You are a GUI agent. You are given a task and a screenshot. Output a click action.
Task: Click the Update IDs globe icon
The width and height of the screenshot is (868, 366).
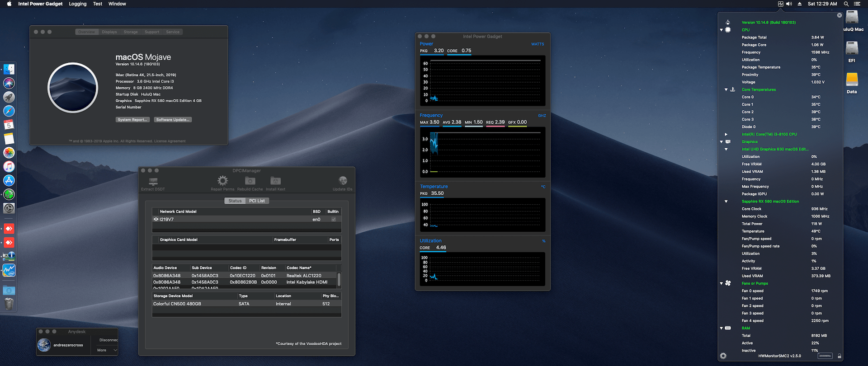tap(343, 181)
